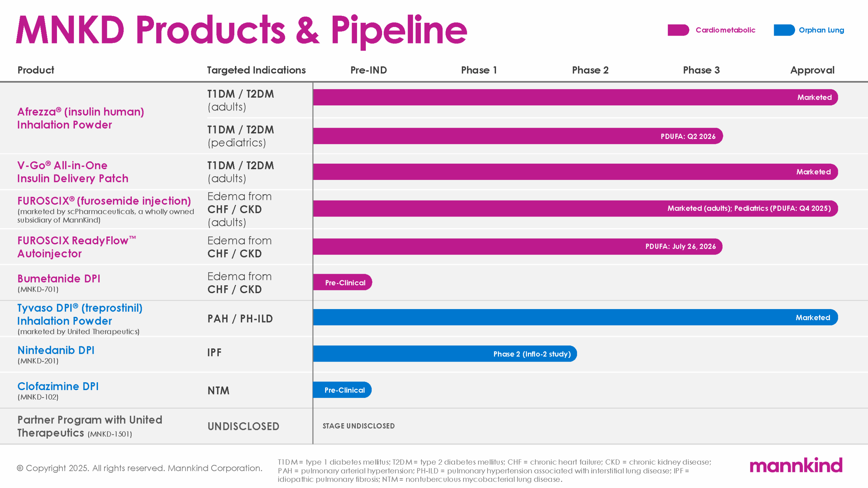Click the PDUFA: July 26, 2026 bar label
Viewport: 868px width, 488px height.
[x=680, y=246]
